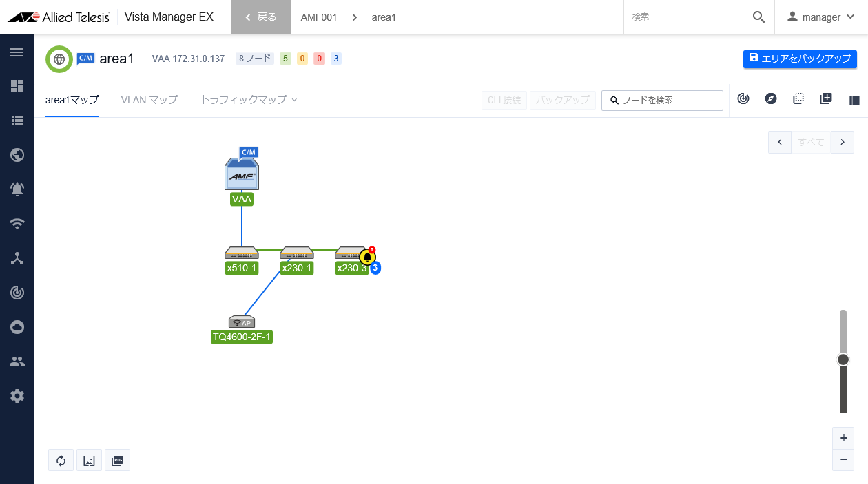Screen dimensions: 868x484
Task: Click the blue badge 3 next to x230-3
Action: tap(375, 269)
